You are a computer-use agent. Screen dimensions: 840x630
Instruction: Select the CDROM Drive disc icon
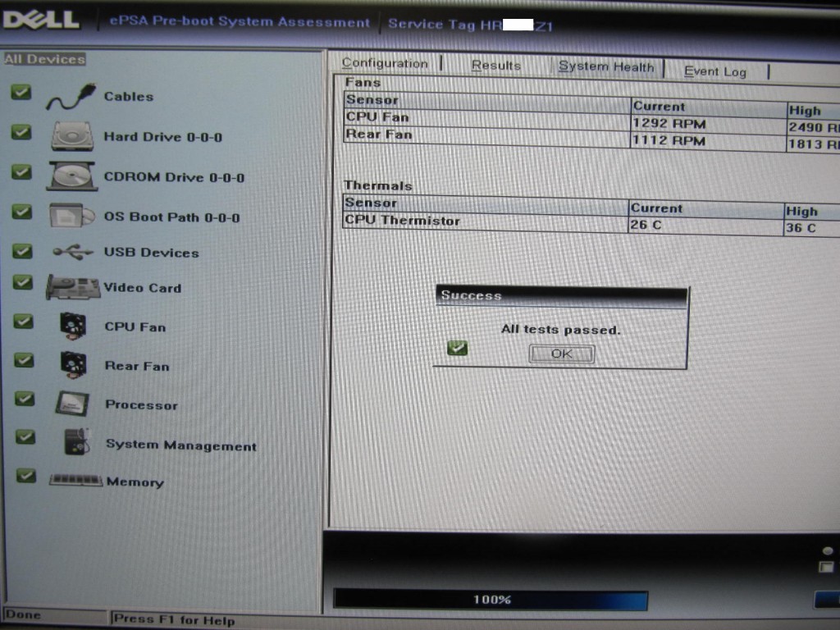pyautogui.click(x=72, y=176)
